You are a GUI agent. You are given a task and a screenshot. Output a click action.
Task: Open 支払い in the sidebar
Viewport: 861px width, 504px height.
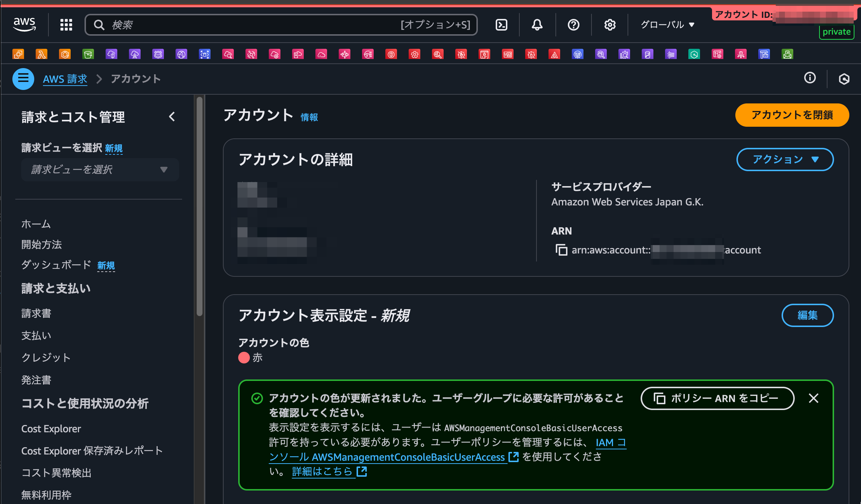36,335
